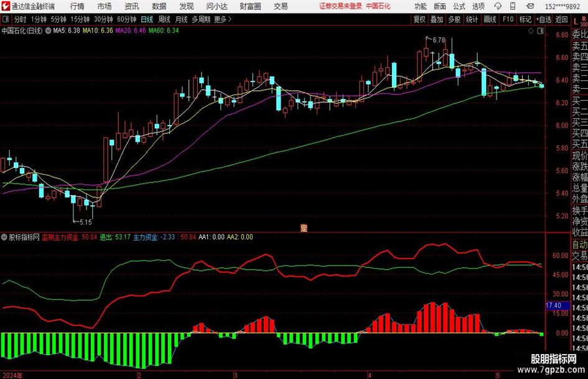Click the MA10: 6.36 indicator value

tap(98, 30)
